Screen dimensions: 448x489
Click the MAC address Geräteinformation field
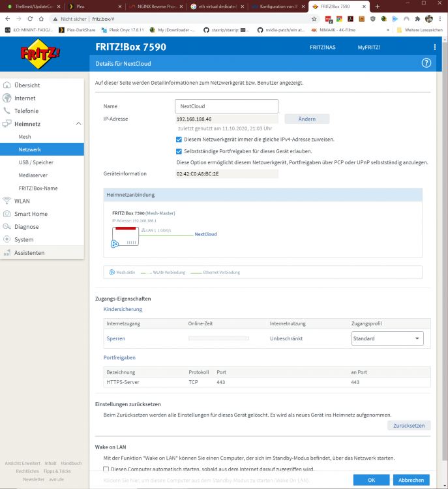[226, 173]
